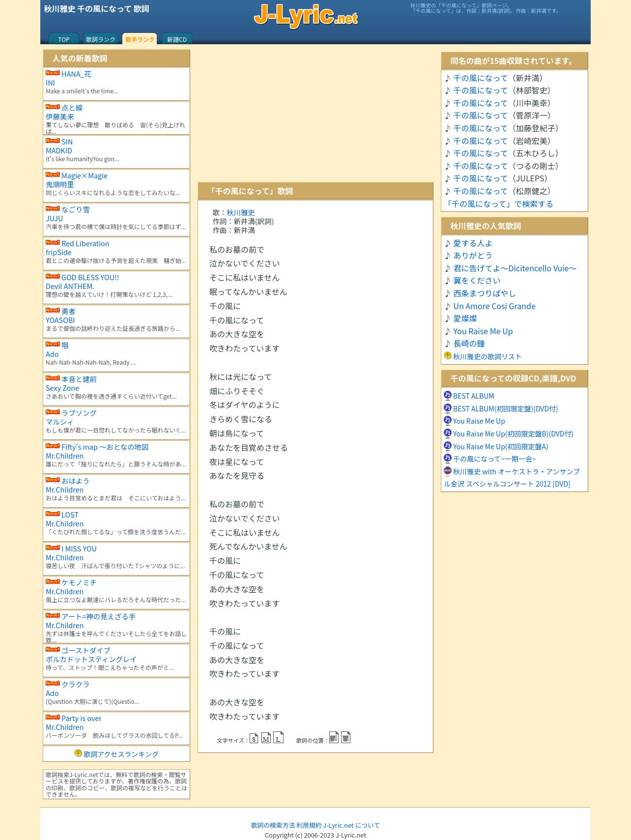The image size is (631, 840).
Task: Align lyrics to the center
Action: tap(345, 737)
